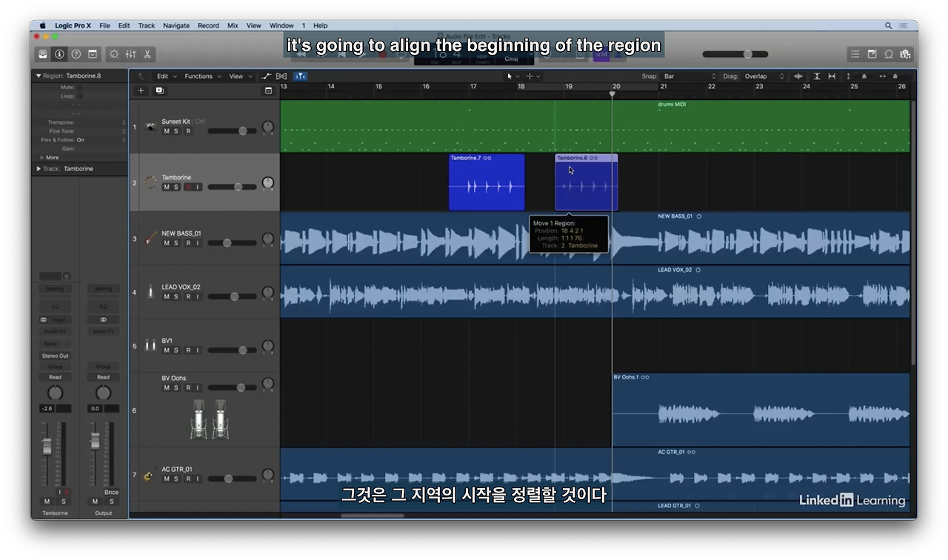Open the Editors scissors icon
This screenshot has height=560, width=948.
click(x=147, y=54)
